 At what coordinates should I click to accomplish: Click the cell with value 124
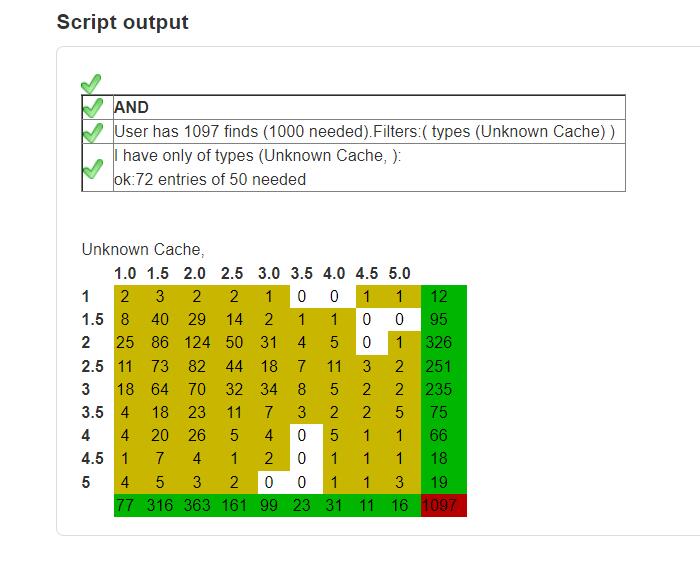(197, 342)
